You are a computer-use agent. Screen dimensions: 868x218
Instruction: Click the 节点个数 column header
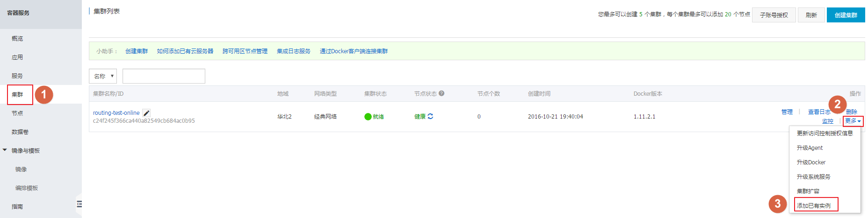(489, 93)
